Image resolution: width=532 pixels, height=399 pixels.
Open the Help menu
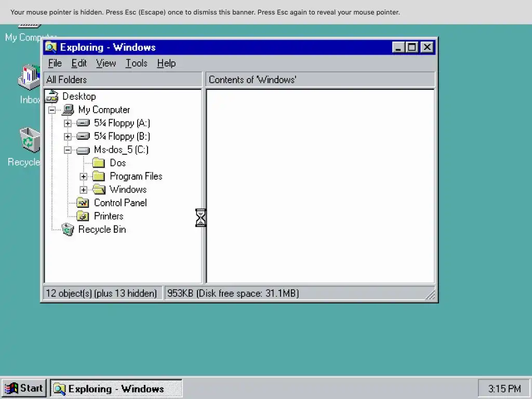[x=166, y=63]
